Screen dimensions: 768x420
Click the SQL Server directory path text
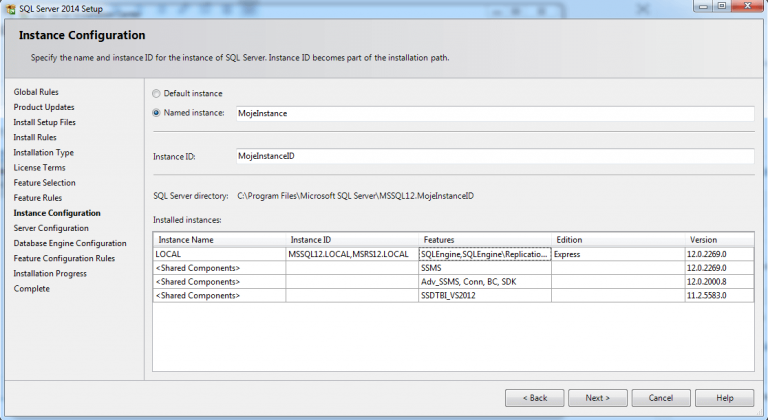(356, 196)
